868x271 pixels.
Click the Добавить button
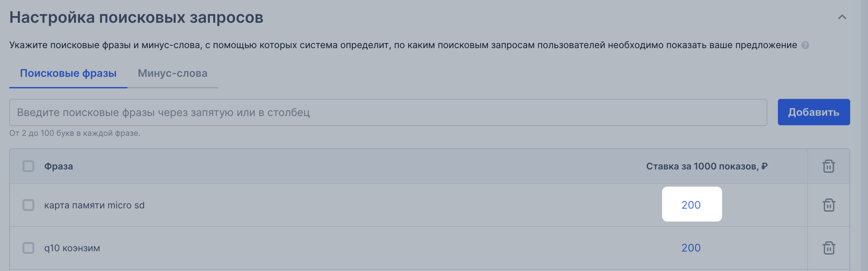point(813,112)
